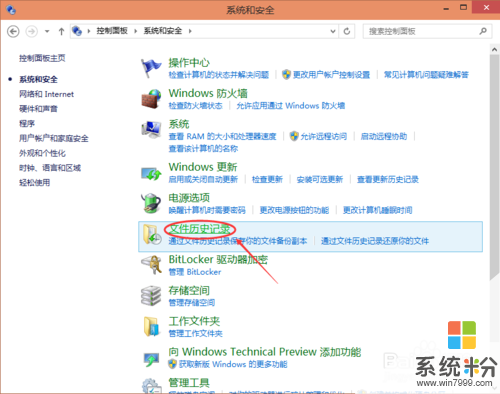Select 时钟、语言和区域 in the sidebar
The width and height of the screenshot is (500, 394).
point(50,168)
